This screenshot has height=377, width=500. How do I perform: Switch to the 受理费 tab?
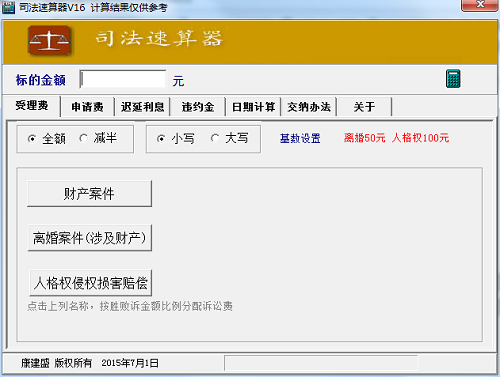pos(32,106)
